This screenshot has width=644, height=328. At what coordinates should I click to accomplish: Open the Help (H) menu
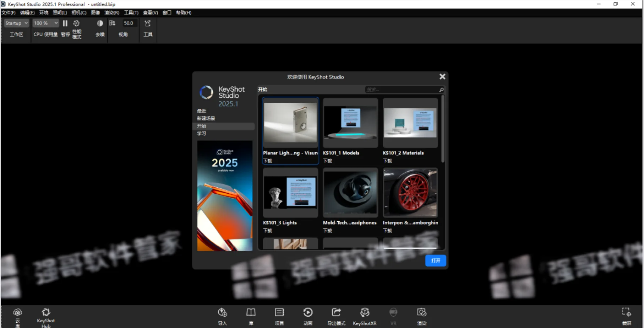[x=184, y=12]
